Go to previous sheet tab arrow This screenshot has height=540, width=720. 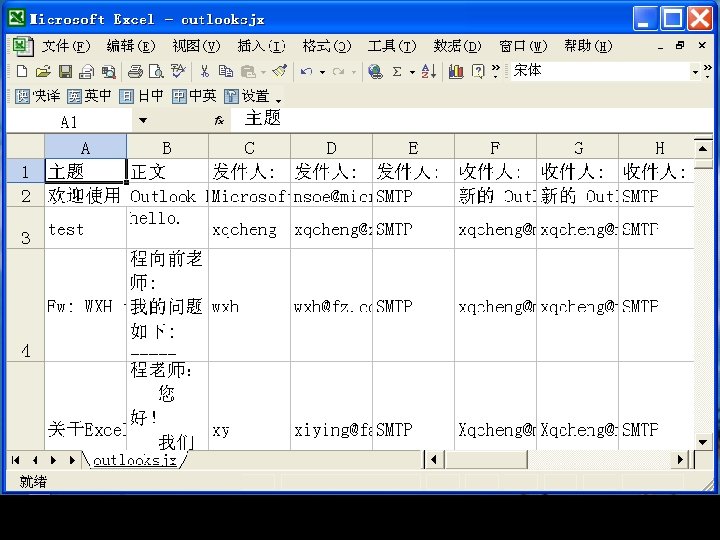tap(35, 460)
